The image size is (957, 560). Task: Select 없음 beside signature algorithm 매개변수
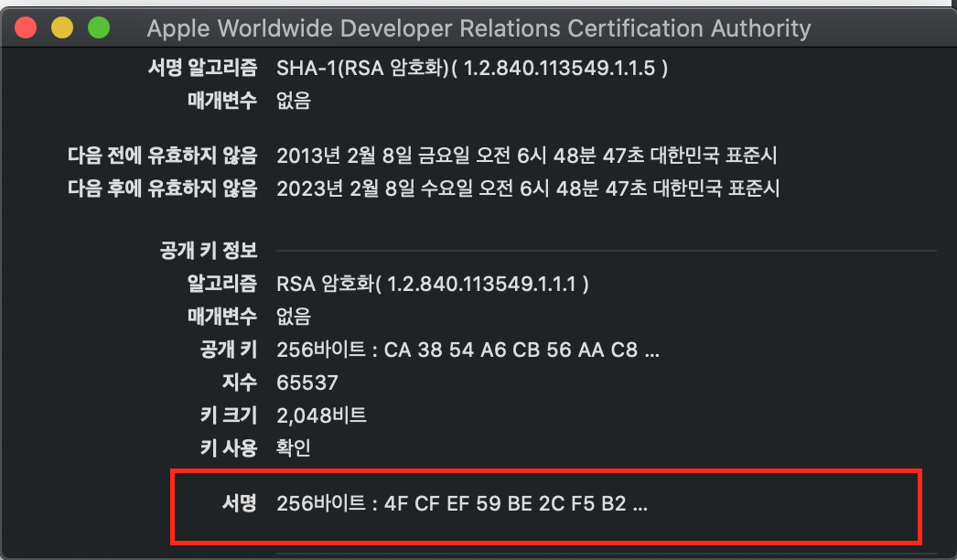tap(294, 100)
